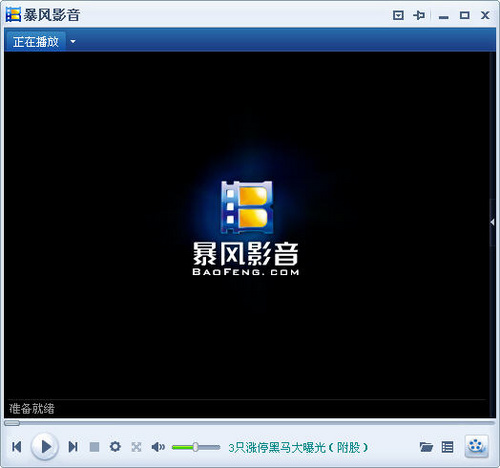Adjust the green volume slider
The height and width of the screenshot is (468, 500).
[196, 447]
